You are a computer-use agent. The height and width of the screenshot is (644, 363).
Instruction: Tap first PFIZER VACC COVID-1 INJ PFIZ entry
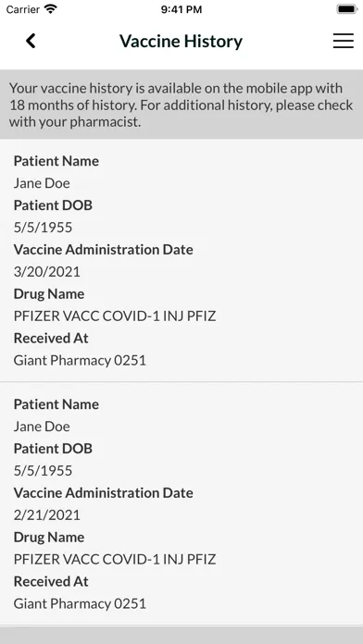click(x=115, y=316)
